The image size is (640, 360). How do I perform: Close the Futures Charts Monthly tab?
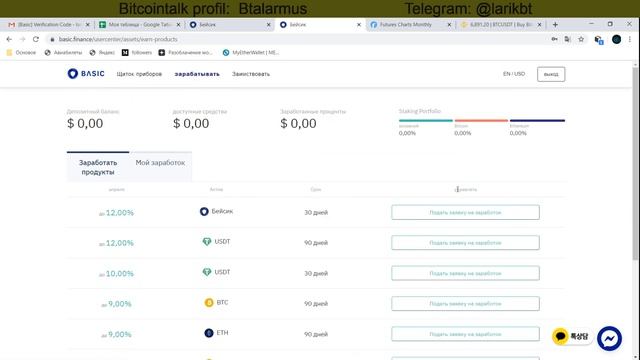coord(449,24)
